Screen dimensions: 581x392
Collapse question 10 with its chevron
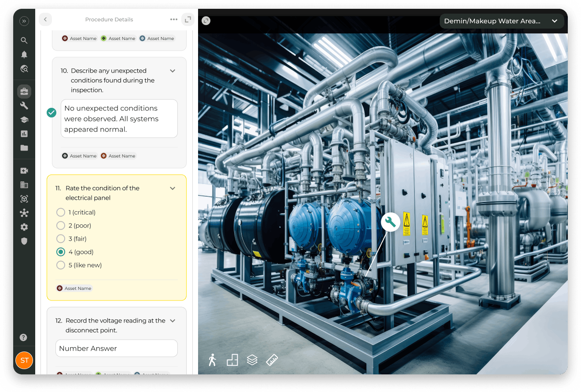173,71
